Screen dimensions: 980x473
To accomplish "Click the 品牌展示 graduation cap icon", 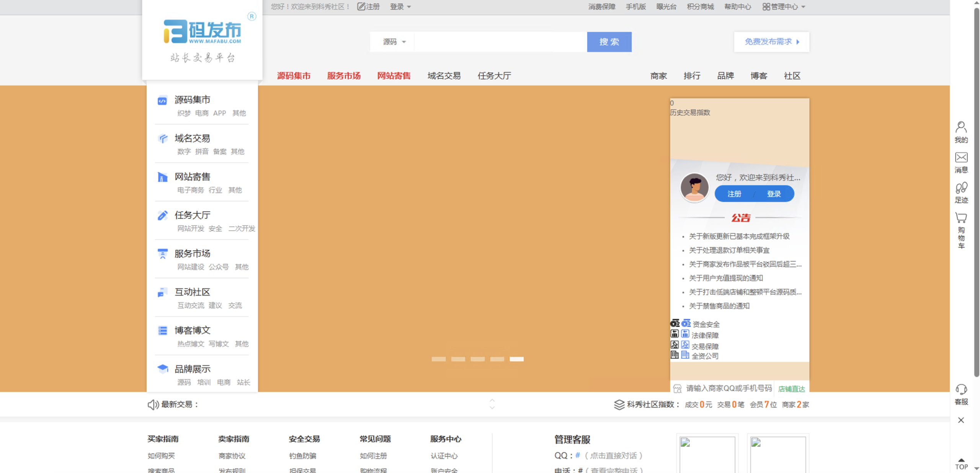I will coord(162,369).
